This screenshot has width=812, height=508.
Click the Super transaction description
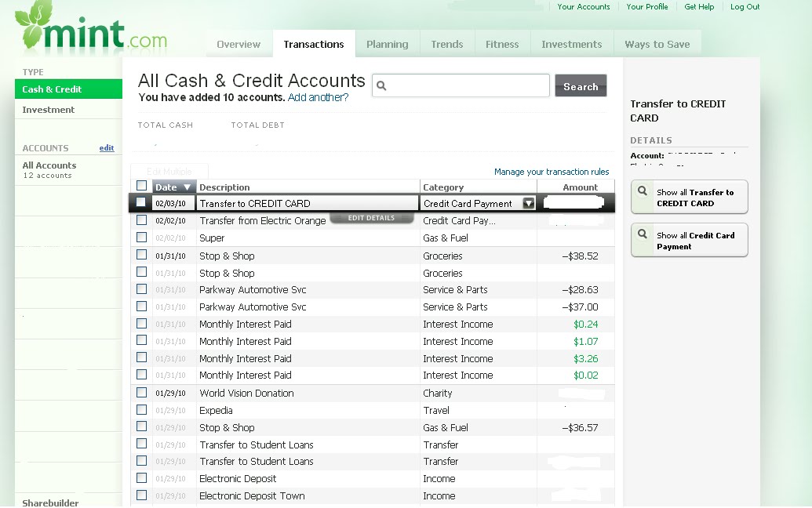212,238
